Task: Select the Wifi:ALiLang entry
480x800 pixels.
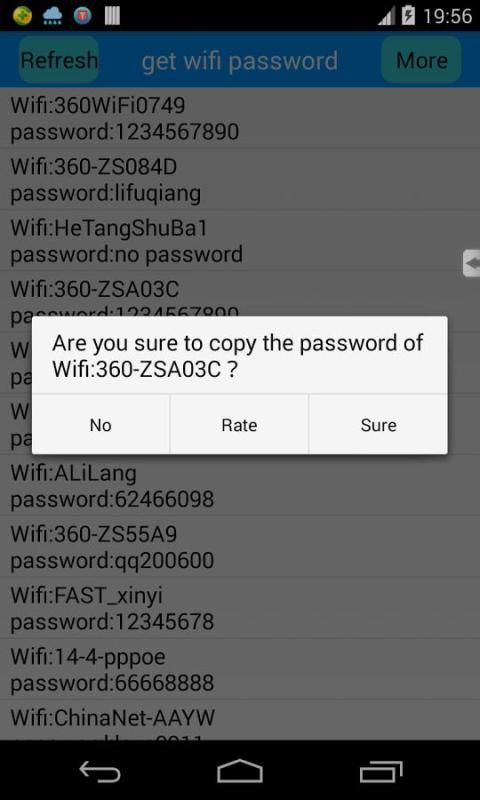Action: pos(240,486)
